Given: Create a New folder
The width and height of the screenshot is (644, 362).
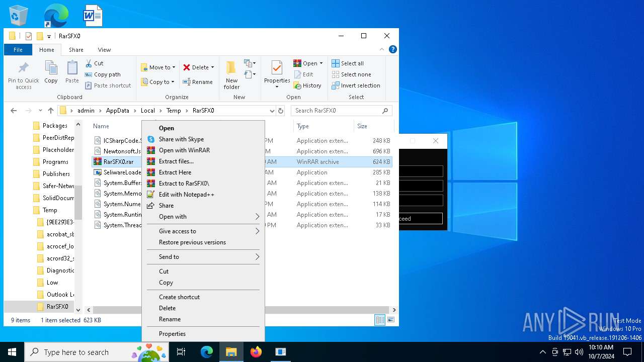Looking at the screenshot, I should click(231, 75).
